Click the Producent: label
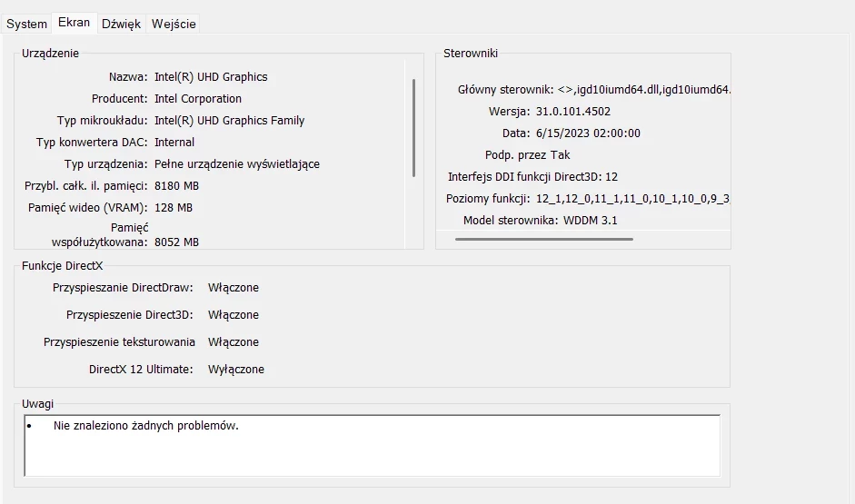The height and width of the screenshot is (504, 855). 119,99
